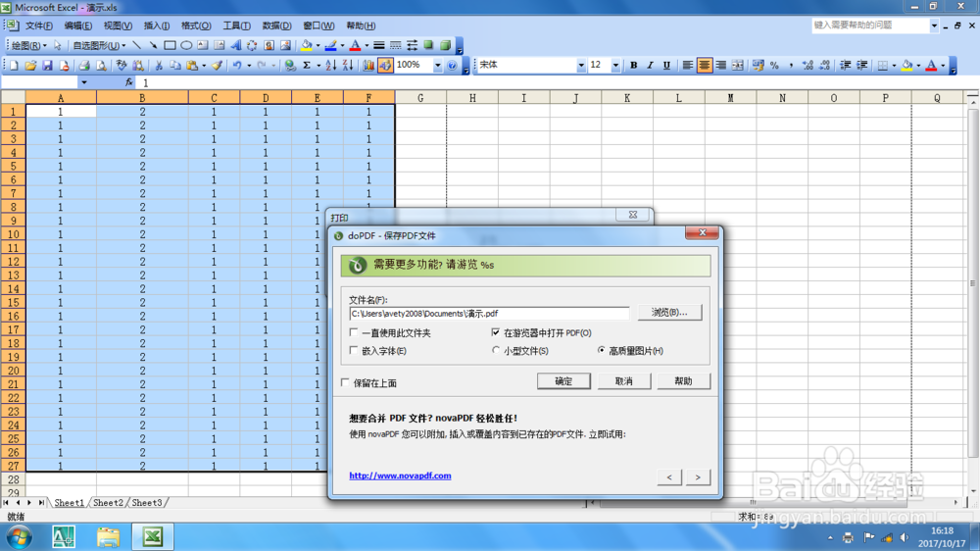Click the drawing toolbar line color
The width and height of the screenshot is (980, 551).
(x=330, y=46)
